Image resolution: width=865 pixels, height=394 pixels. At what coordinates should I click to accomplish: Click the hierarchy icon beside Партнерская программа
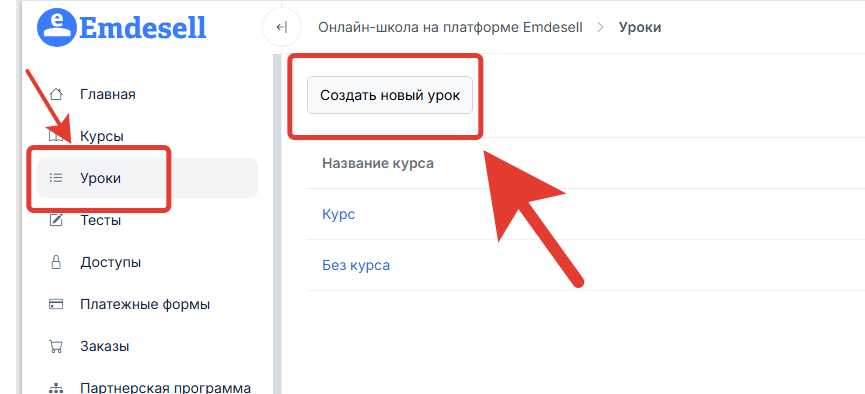(56, 388)
